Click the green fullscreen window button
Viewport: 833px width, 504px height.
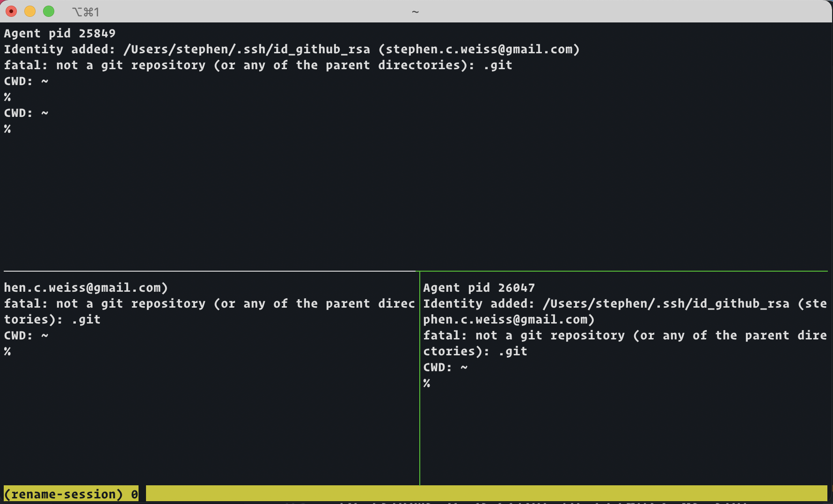[x=49, y=11]
